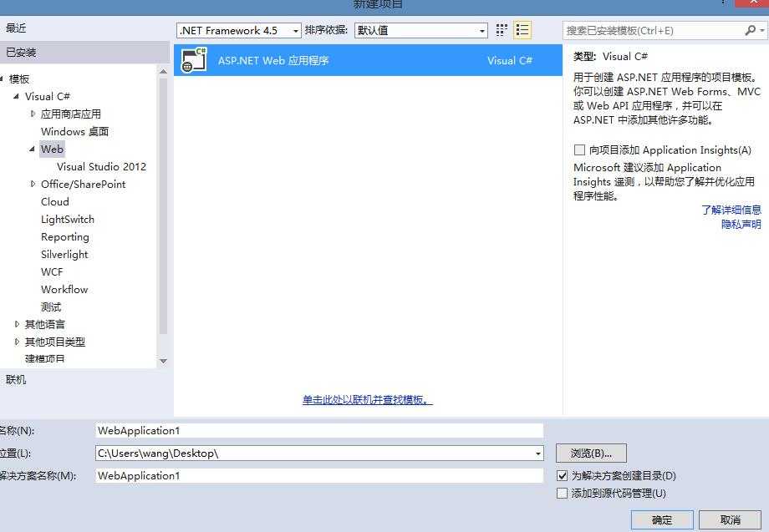The image size is (769, 532).
Task: Expand the 其他项目类型 node
Action: coord(18,342)
